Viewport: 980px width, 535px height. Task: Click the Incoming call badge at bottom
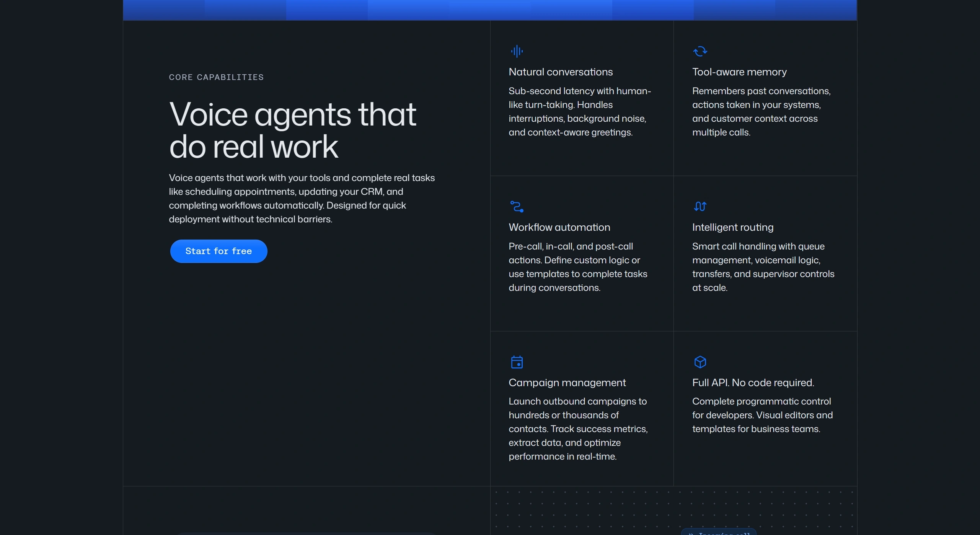(719, 532)
